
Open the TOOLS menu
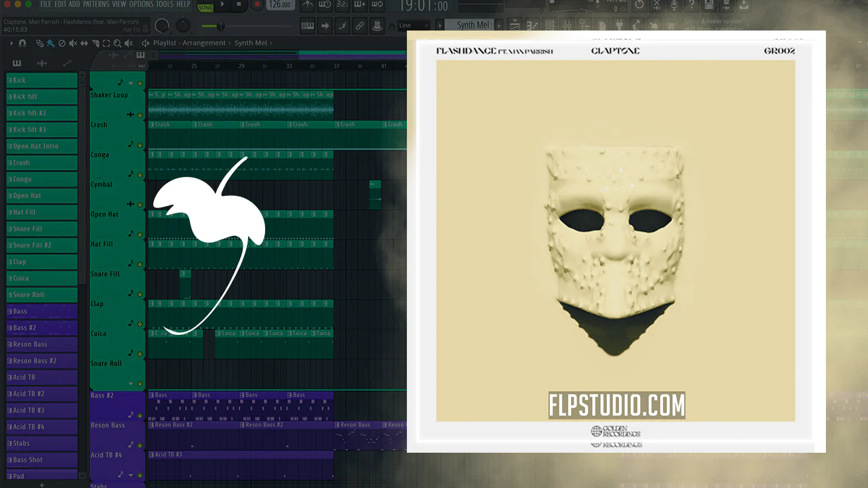(x=165, y=4)
